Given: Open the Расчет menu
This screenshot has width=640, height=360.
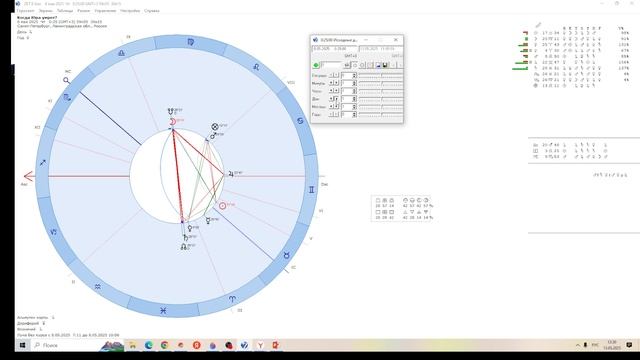Looking at the screenshot, I should (x=84, y=11).
